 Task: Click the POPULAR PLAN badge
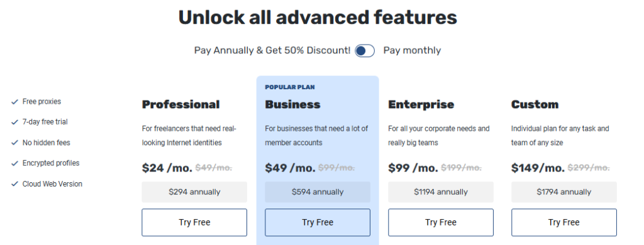[290, 87]
